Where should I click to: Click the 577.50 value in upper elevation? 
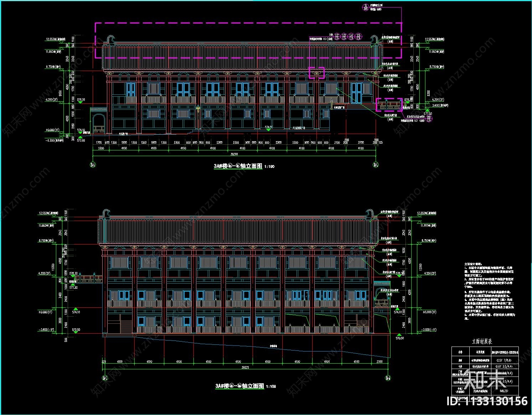(x=428, y=114)
